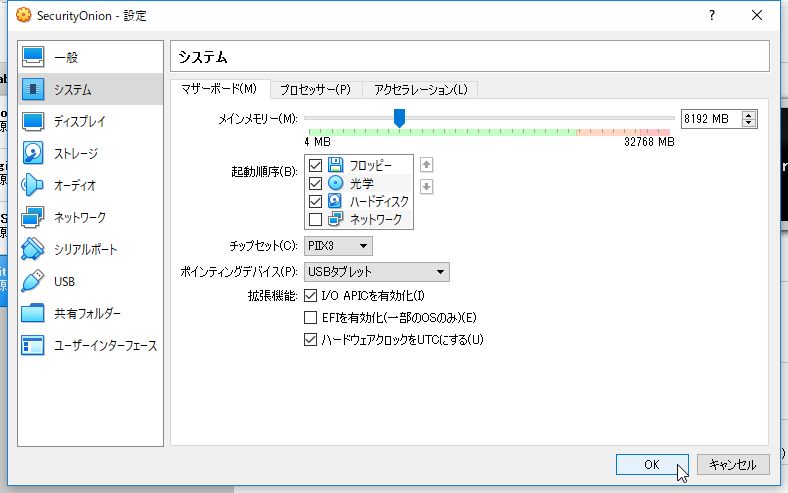The height and width of the screenshot is (493, 788).
Task: Open the USB settings category
Action: click(90, 281)
